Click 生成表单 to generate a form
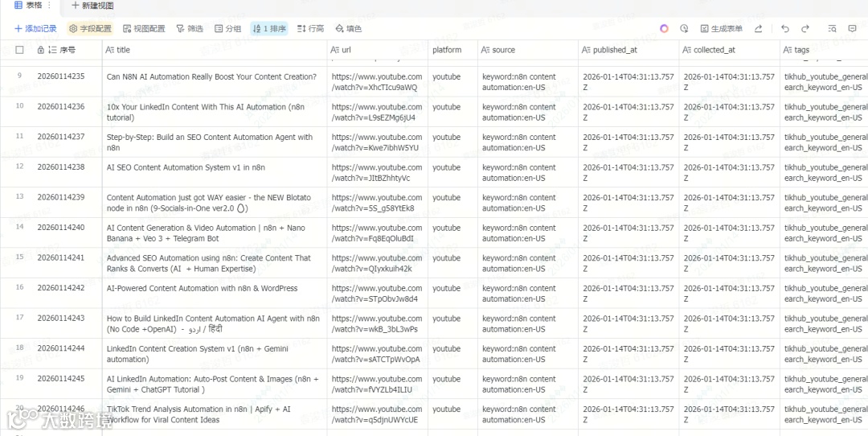Screen dimensions: 868x436 coord(721,29)
